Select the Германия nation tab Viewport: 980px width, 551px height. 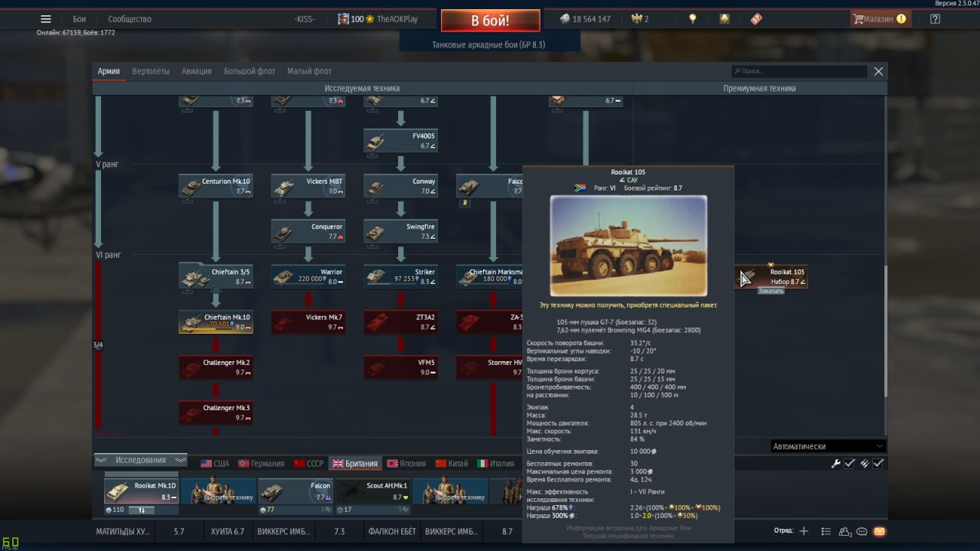tap(261, 464)
